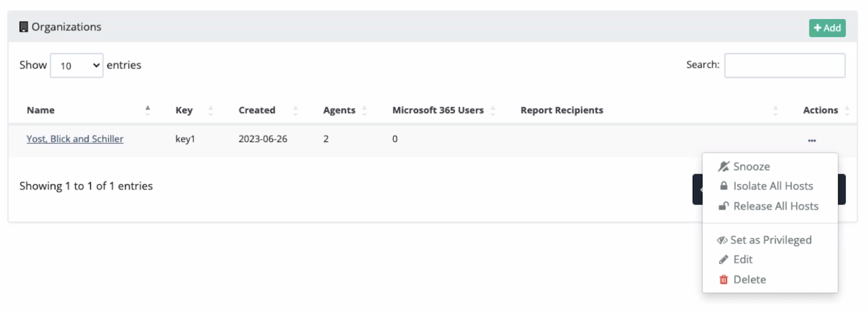
Task: Click the Snooze bell icon
Action: pos(723,167)
